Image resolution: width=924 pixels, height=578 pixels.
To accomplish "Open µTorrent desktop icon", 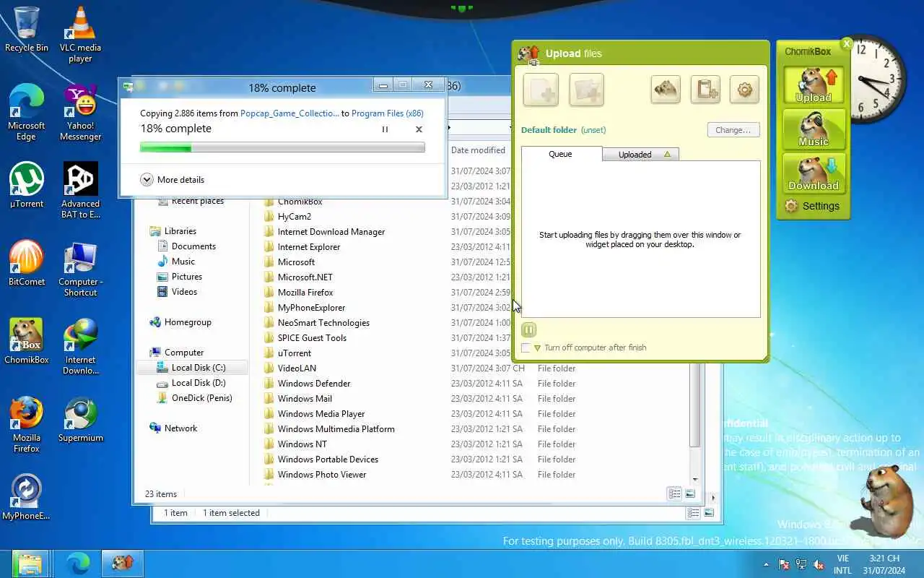I will click(x=27, y=186).
